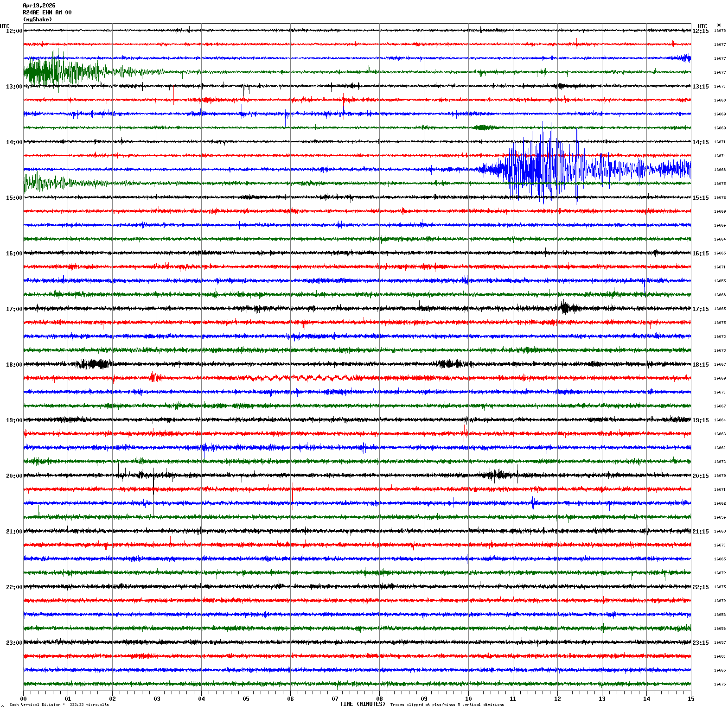Viewport: 728px width, 711px height.
Task: Click the '03' minute tick label on bottom axis
Action: click(157, 699)
